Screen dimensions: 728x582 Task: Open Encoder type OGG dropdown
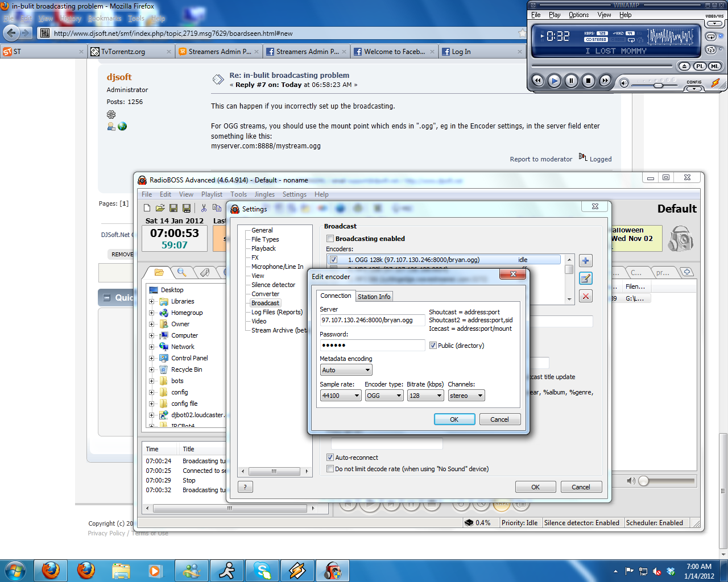[x=384, y=396]
